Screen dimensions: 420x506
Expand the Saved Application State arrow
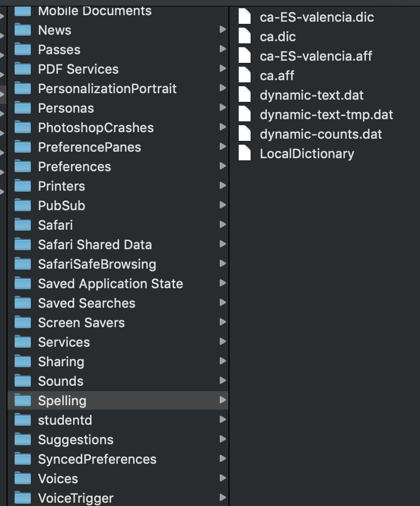point(222,283)
